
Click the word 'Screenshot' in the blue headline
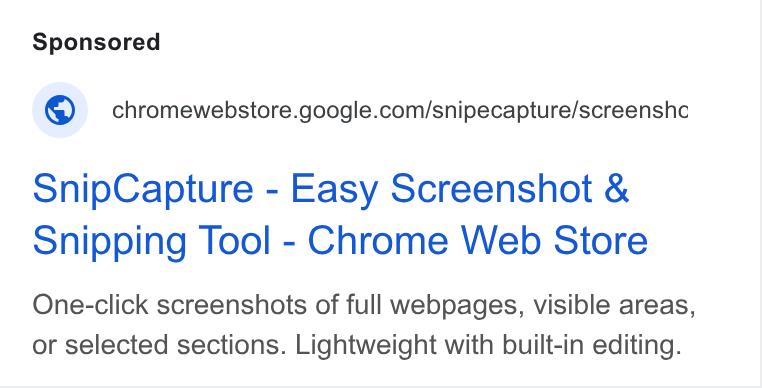pyautogui.click(x=491, y=189)
